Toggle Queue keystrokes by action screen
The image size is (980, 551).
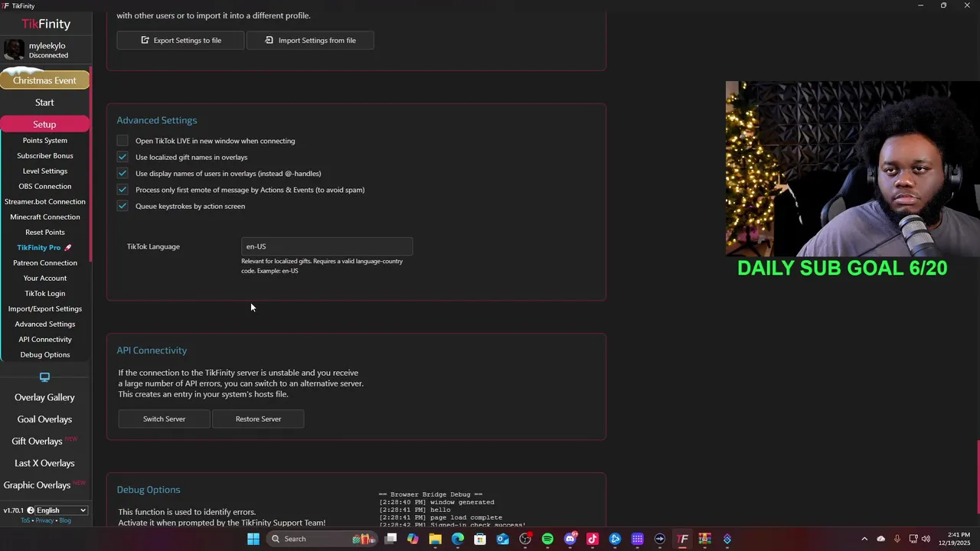[122, 206]
